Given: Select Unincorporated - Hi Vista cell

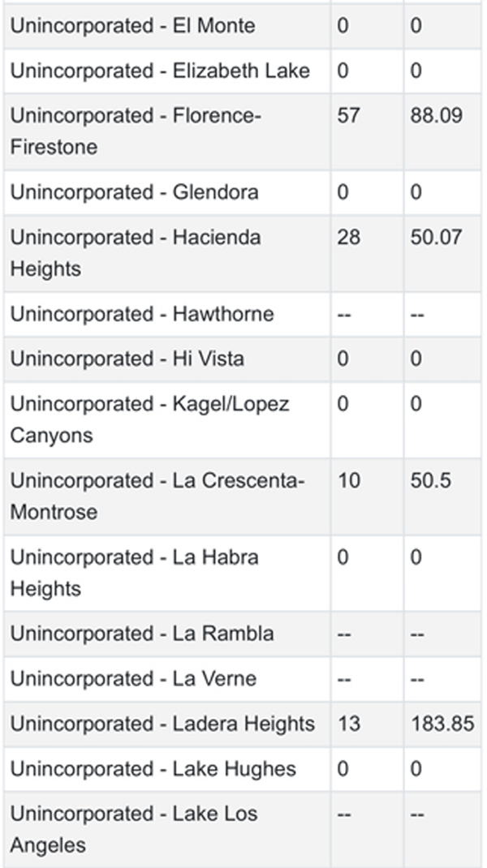Looking at the screenshot, I should (127, 359).
